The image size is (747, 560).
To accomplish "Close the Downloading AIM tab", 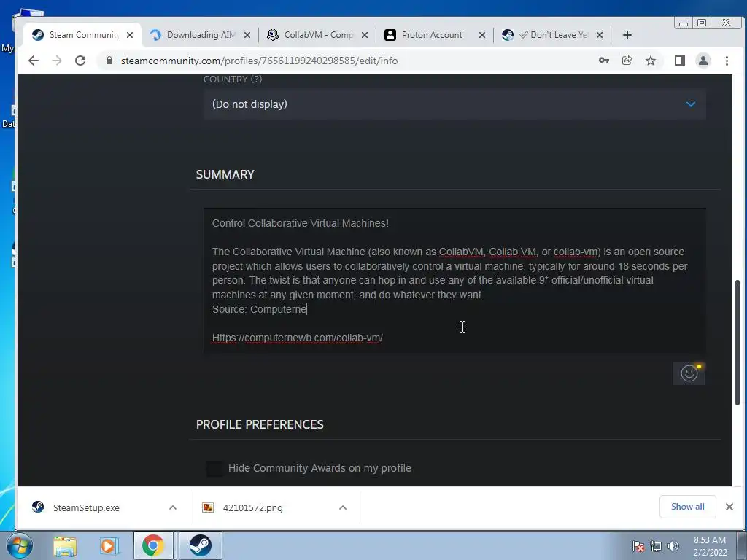I will [247, 35].
